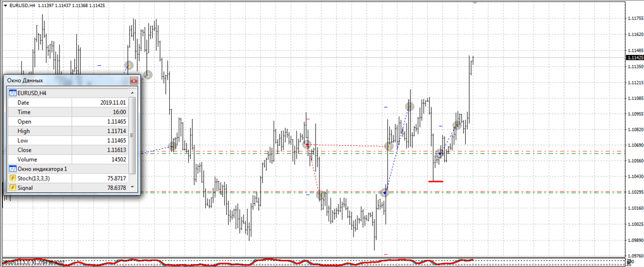This screenshot has height=267, width=644.
Task: Select the Time row label
Action: (x=24, y=112)
